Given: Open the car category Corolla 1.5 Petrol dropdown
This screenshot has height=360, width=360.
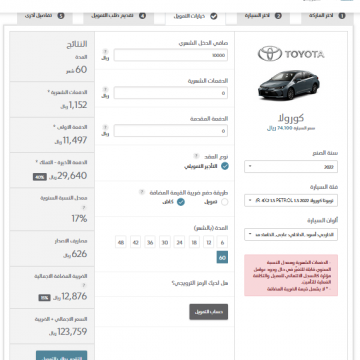Looking at the screenshot, I should (x=291, y=201).
